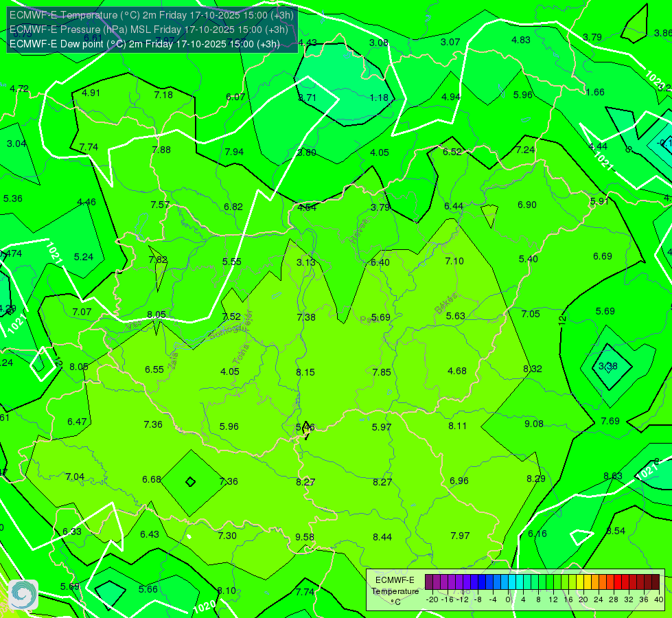The height and width of the screenshot is (618, 672).
Task: Click the grid value 8.11
Action: coord(457,426)
